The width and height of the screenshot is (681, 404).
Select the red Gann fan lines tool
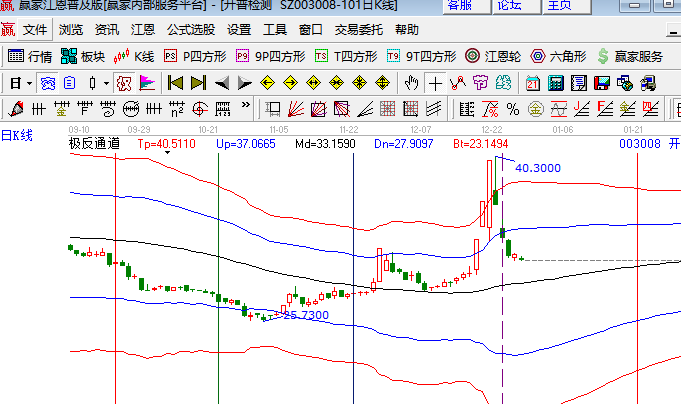296,109
